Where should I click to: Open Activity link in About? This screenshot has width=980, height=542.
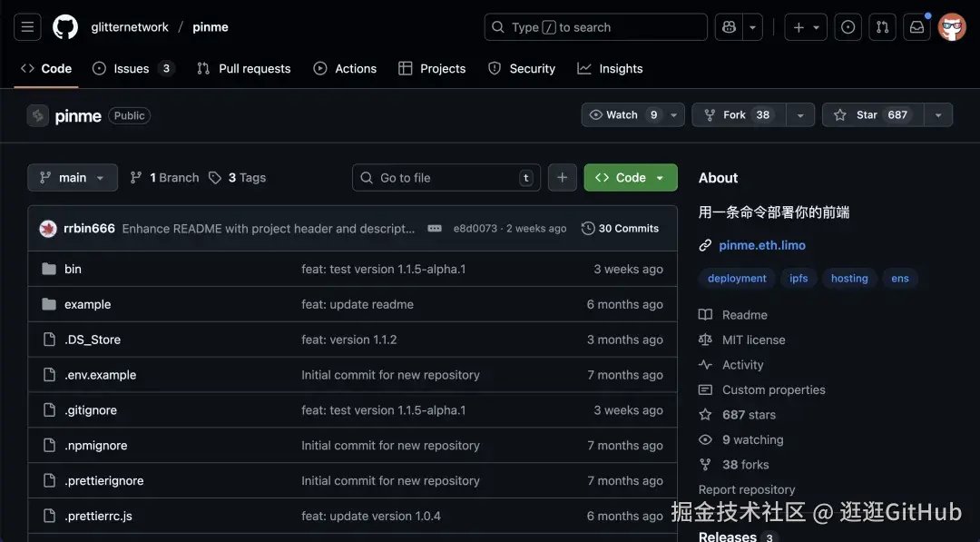pos(731,365)
